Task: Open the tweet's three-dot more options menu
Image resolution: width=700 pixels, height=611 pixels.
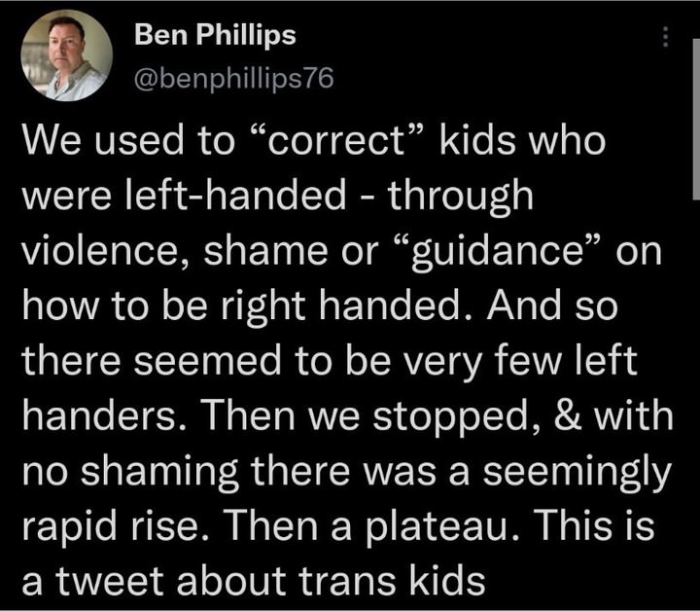Action: click(x=665, y=37)
